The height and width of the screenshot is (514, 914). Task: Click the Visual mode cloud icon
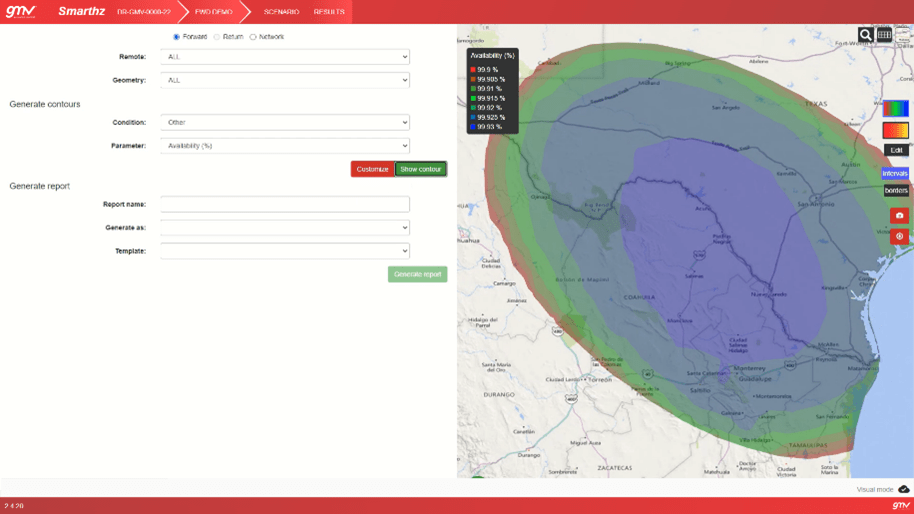coord(904,490)
